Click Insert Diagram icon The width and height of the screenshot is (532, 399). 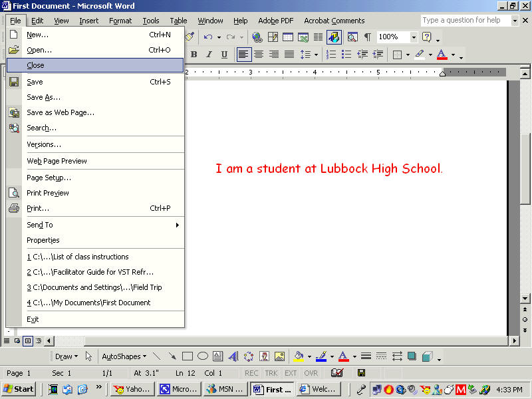(x=249, y=356)
